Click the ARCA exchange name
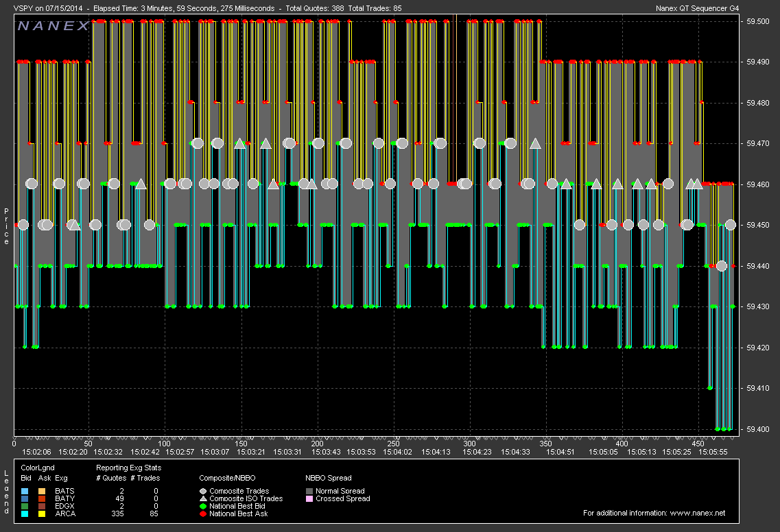 click(x=65, y=513)
